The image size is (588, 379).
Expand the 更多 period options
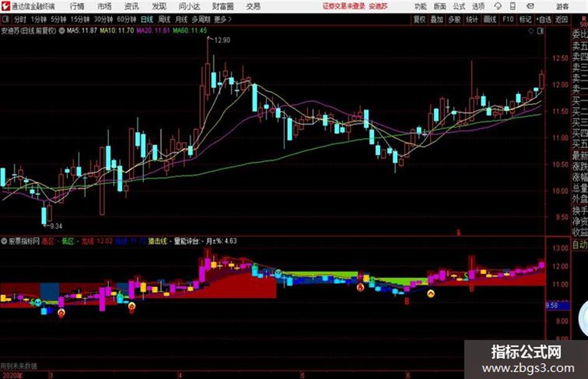[x=223, y=19]
